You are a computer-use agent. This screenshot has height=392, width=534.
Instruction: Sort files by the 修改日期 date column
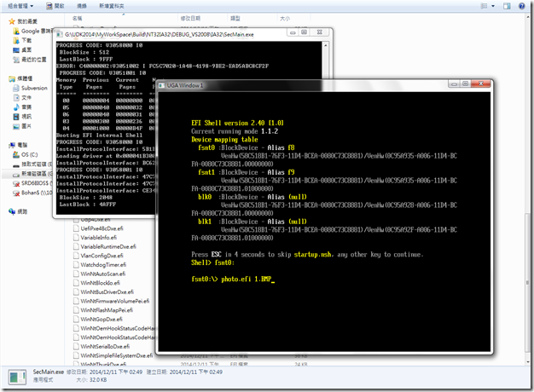point(190,18)
